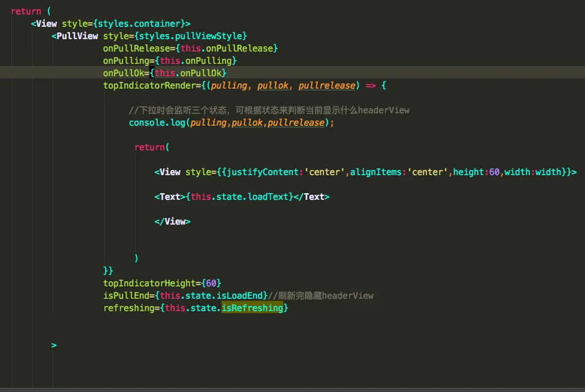
Task: Click the console.log call
Action: coord(231,123)
